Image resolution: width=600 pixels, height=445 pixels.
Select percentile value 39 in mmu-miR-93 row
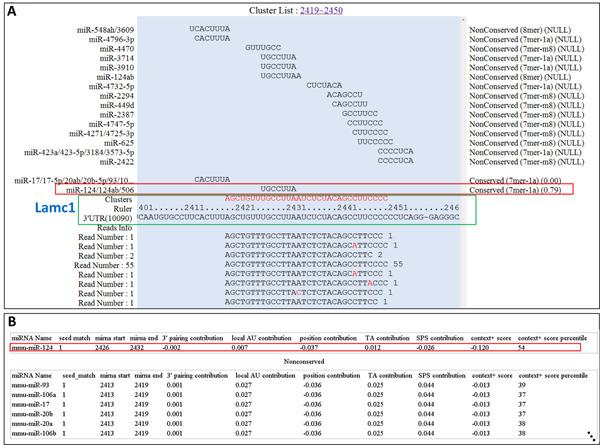pyautogui.click(x=522, y=385)
